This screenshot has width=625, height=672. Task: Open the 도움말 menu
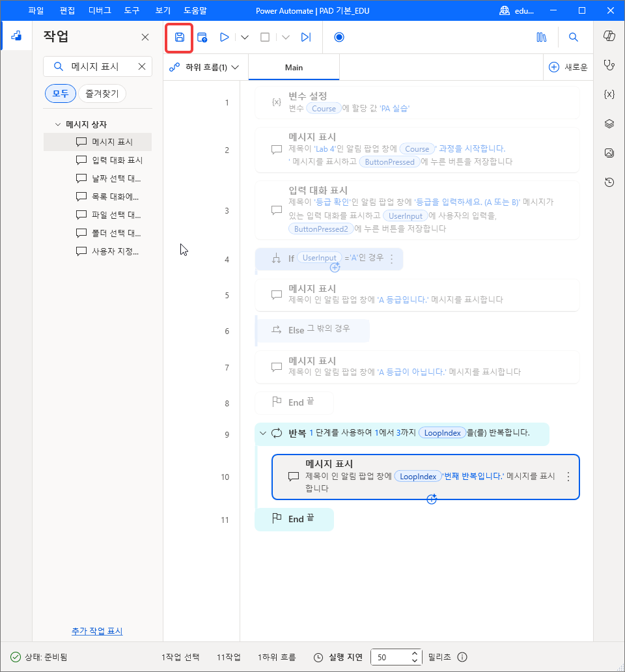pyautogui.click(x=195, y=10)
